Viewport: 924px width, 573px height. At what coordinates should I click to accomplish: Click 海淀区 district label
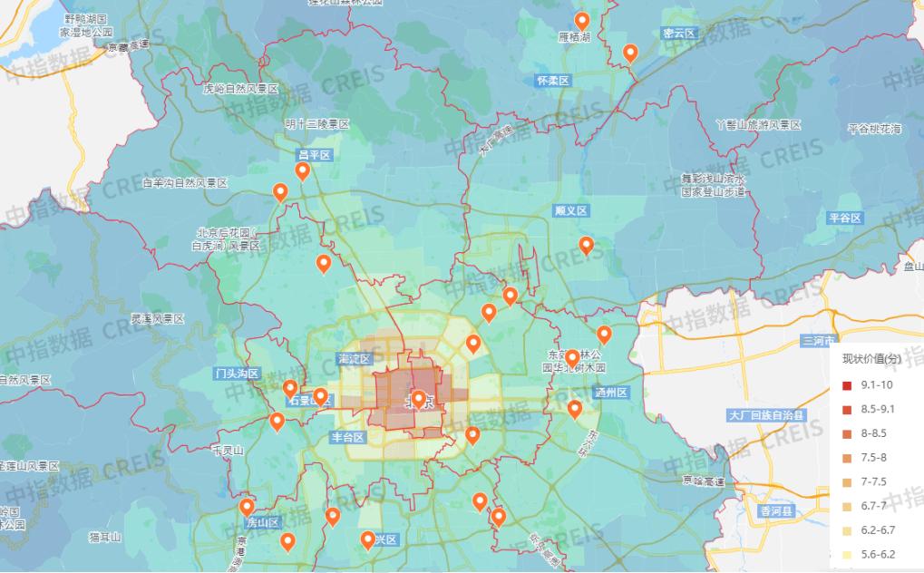click(x=354, y=358)
